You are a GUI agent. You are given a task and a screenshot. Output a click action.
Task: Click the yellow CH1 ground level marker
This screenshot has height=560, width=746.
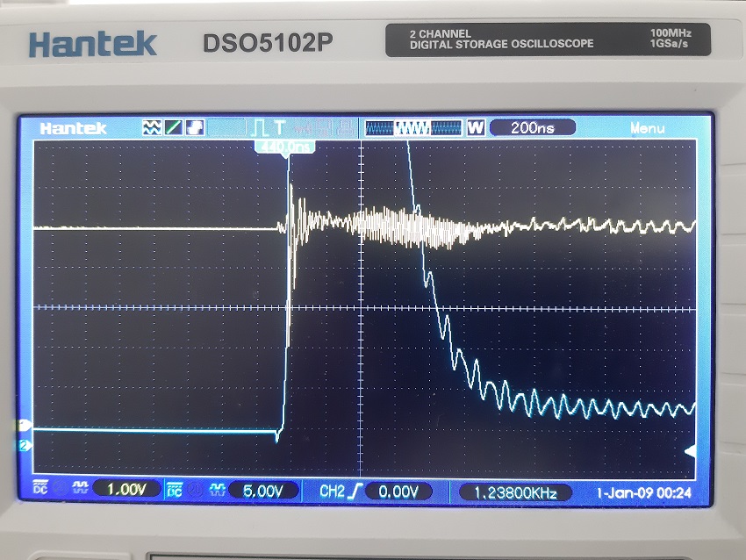point(25,425)
